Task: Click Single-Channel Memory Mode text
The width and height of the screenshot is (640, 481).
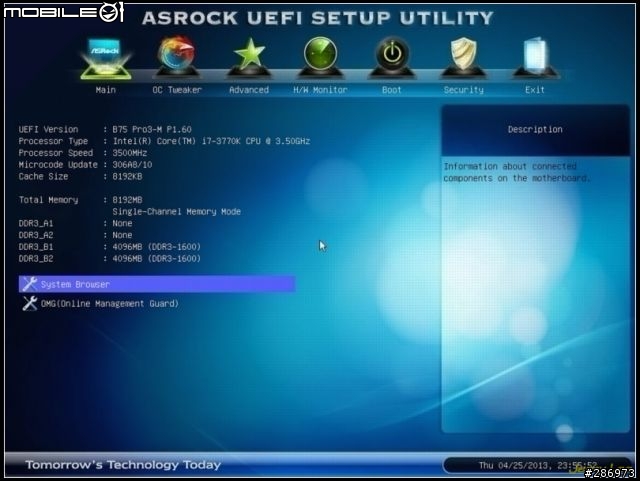Action: point(177,212)
